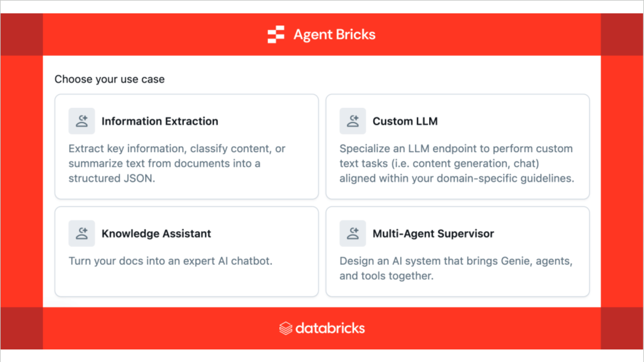Image resolution: width=644 pixels, height=362 pixels.
Task: Click the dark red bottom-right corner square
Action: point(622,328)
